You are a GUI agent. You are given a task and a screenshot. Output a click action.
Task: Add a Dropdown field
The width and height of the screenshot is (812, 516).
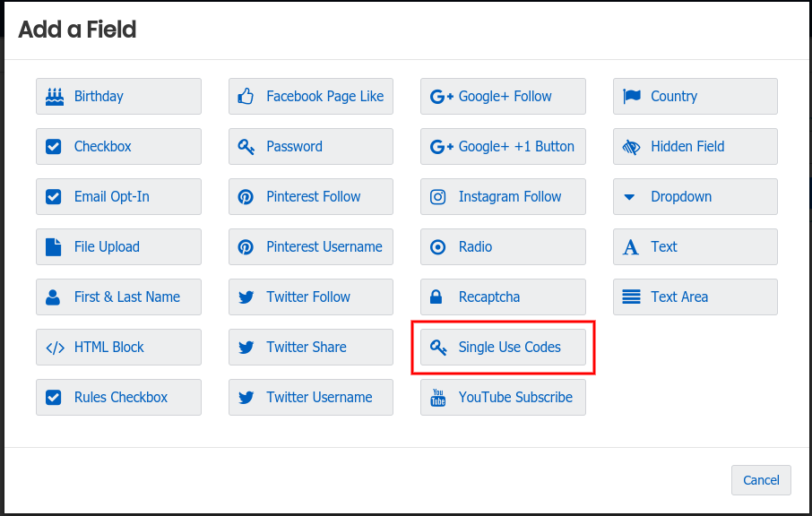pos(695,196)
